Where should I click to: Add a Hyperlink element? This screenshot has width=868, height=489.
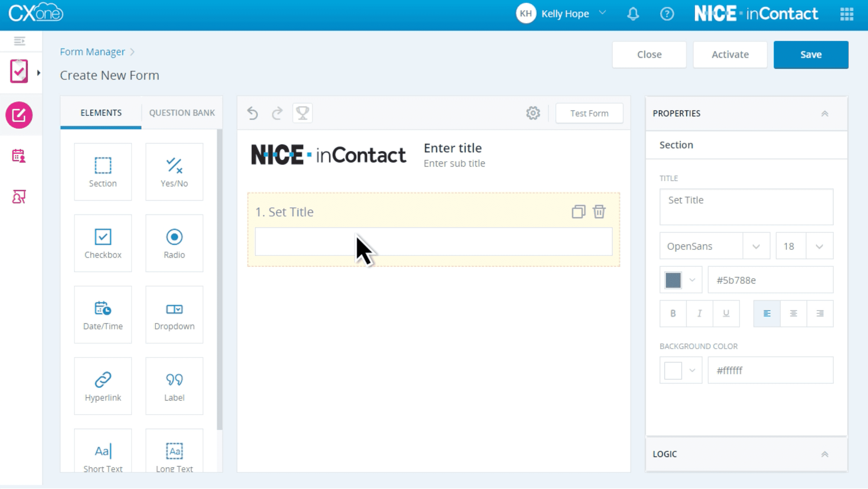(103, 386)
